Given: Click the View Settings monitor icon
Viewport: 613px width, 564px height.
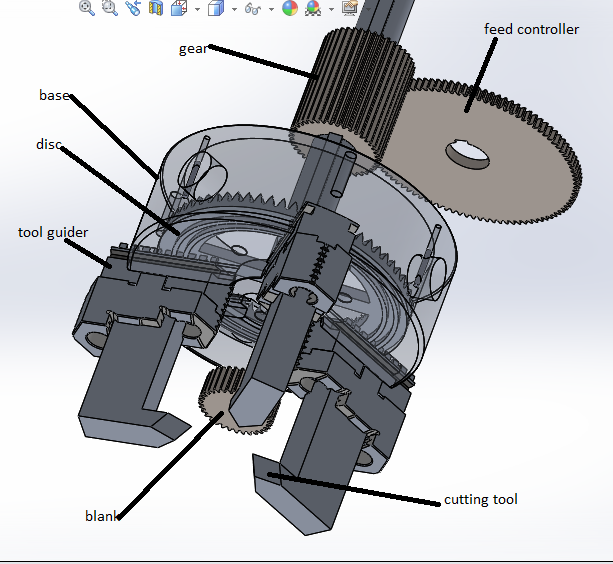Looking at the screenshot, I should [x=349, y=8].
